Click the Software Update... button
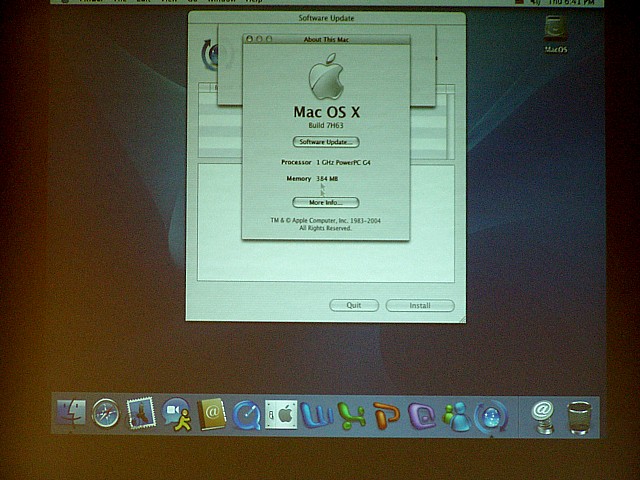640x480 pixels. tap(326, 142)
